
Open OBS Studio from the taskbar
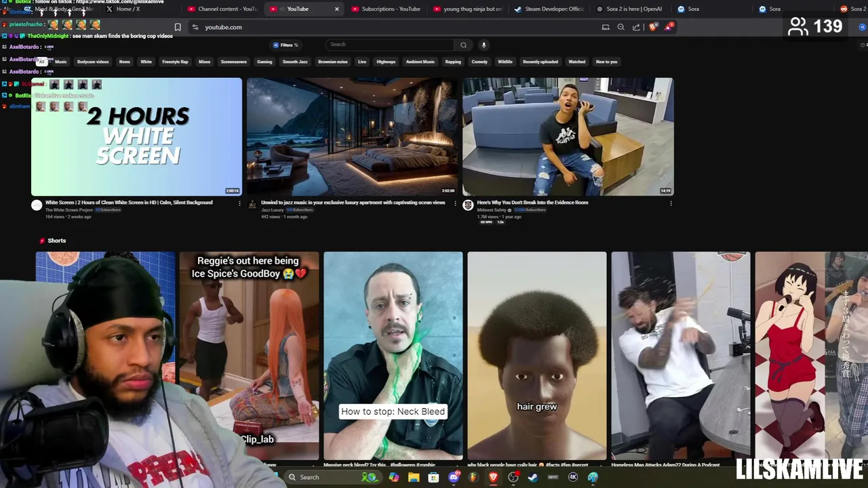pos(513,477)
